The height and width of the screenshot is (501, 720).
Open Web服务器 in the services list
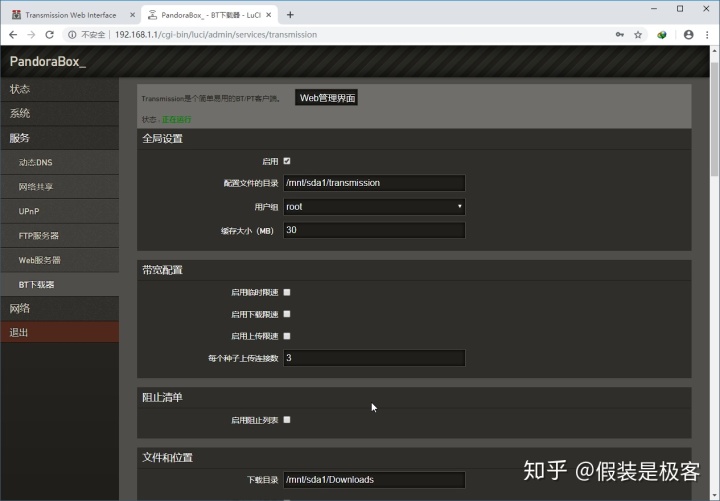click(x=60, y=260)
